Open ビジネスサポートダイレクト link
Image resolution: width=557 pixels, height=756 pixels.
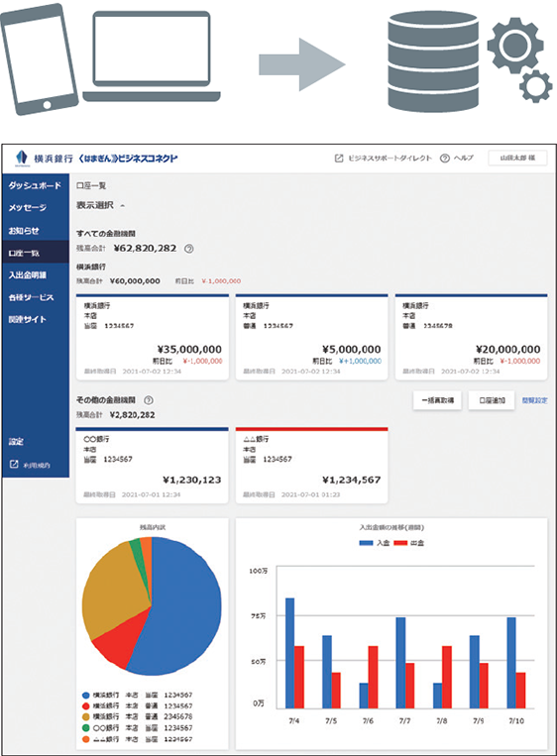coord(390,159)
